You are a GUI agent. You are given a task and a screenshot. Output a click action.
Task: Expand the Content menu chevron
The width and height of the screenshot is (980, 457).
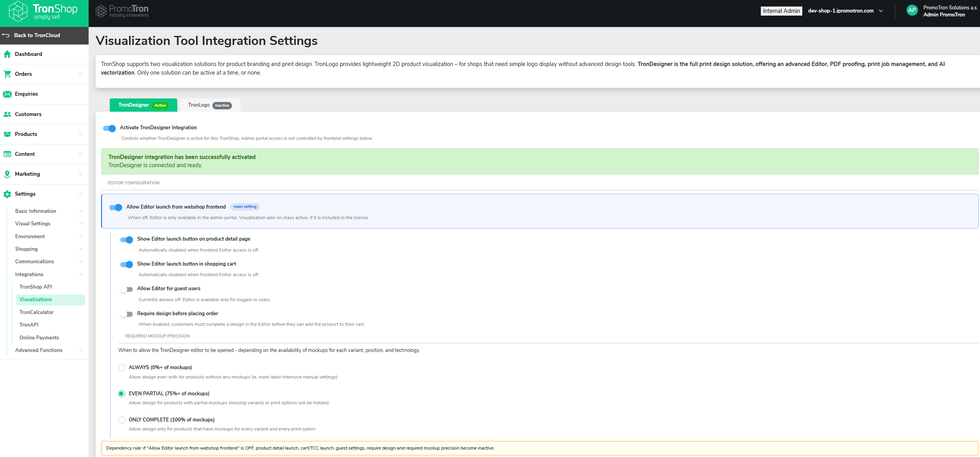click(x=80, y=154)
